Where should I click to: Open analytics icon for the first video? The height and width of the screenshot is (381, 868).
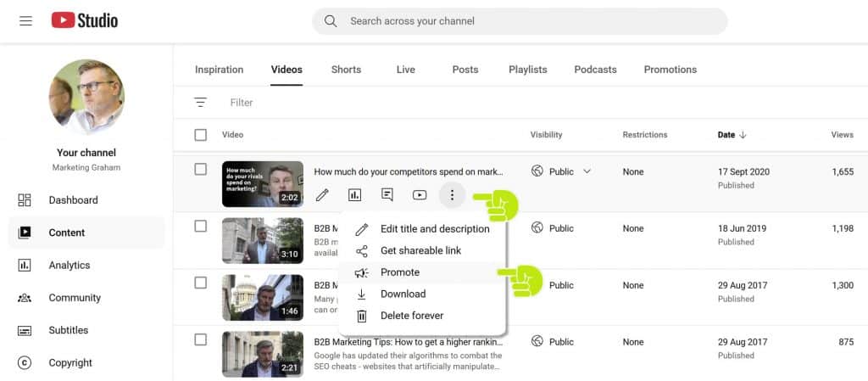[x=354, y=195]
